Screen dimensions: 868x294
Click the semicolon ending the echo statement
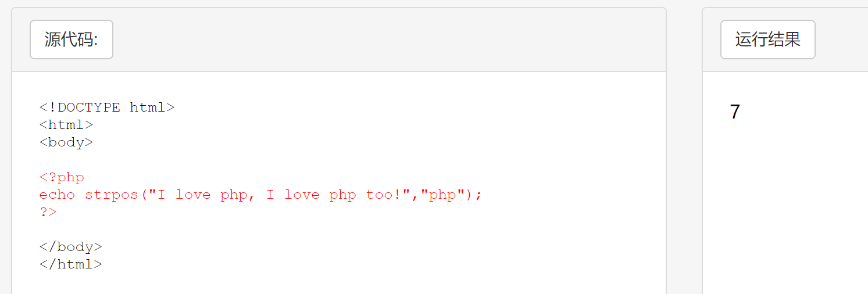[478, 195]
